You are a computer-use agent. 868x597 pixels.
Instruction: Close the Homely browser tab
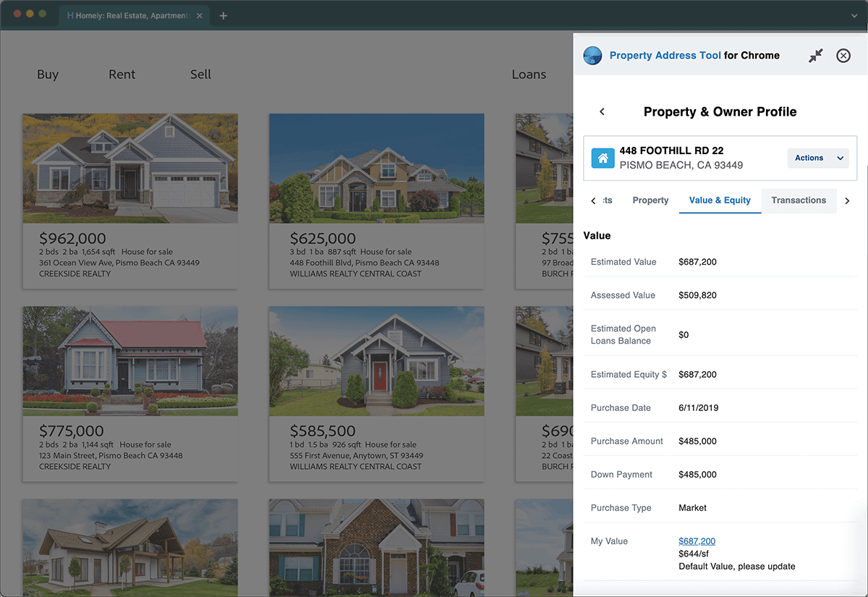pos(200,15)
